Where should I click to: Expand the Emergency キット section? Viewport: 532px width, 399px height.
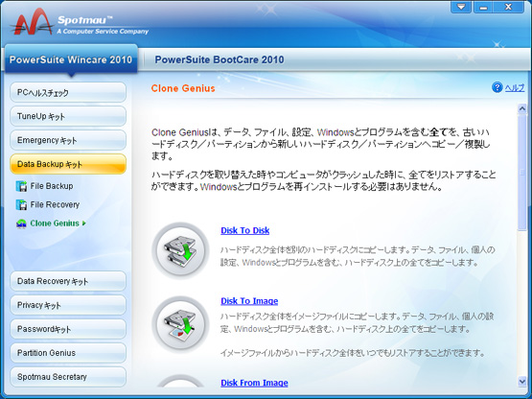point(68,140)
